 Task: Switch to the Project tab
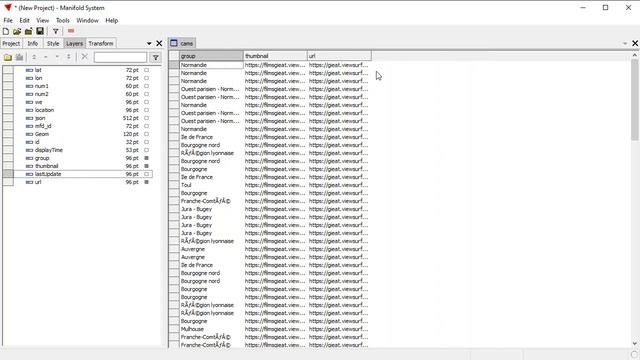pos(11,43)
